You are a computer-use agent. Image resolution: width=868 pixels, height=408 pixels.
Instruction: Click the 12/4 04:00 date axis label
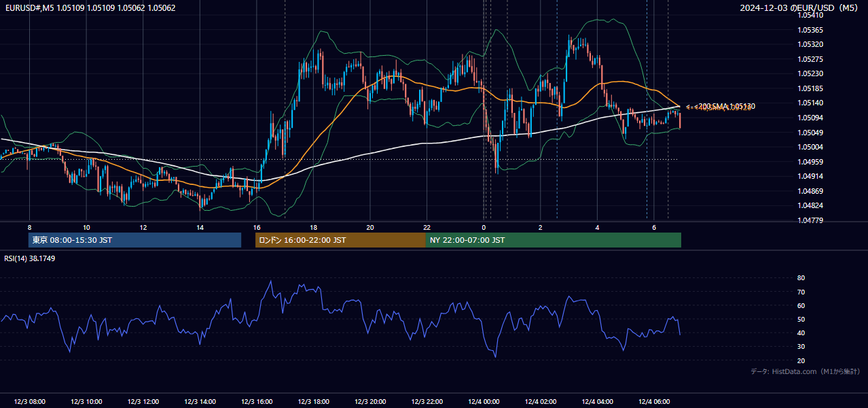tap(597, 402)
